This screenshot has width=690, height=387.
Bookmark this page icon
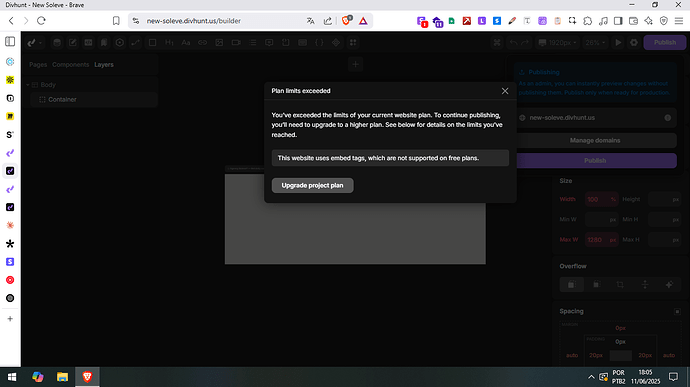[116, 21]
